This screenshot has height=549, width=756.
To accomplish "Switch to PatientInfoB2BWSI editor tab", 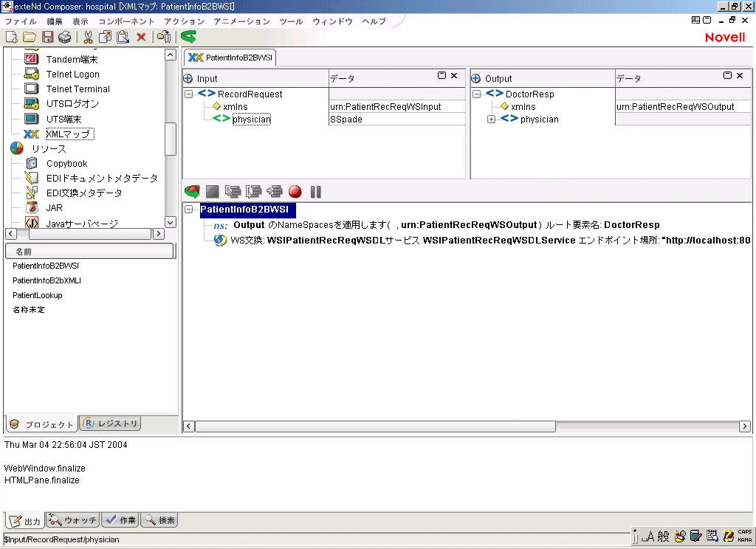I will pos(230,58).
